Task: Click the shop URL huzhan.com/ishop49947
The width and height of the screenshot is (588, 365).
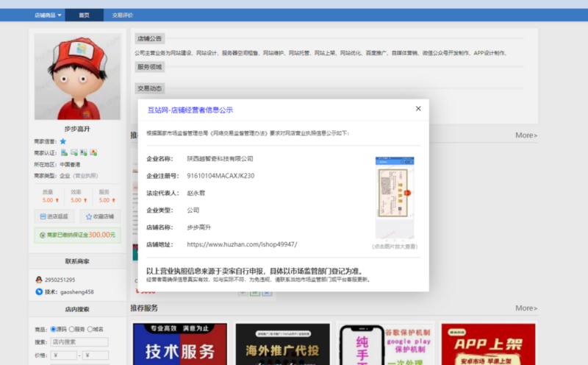Action: [x=242, y=244]
